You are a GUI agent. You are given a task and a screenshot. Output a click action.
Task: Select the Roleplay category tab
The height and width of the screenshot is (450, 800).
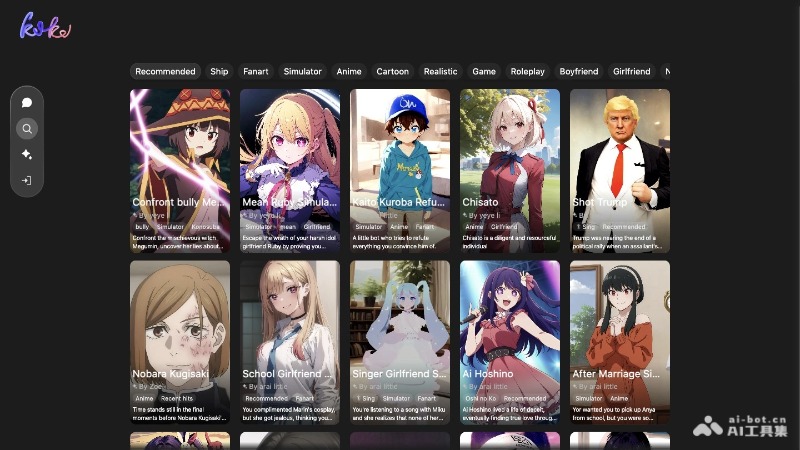527,71
